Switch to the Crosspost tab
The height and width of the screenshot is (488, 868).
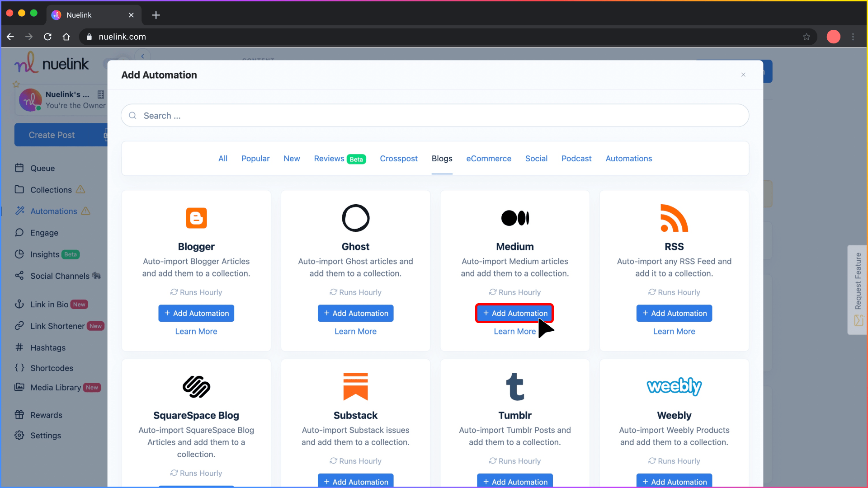pyautogui.click(x=399, y=159)
